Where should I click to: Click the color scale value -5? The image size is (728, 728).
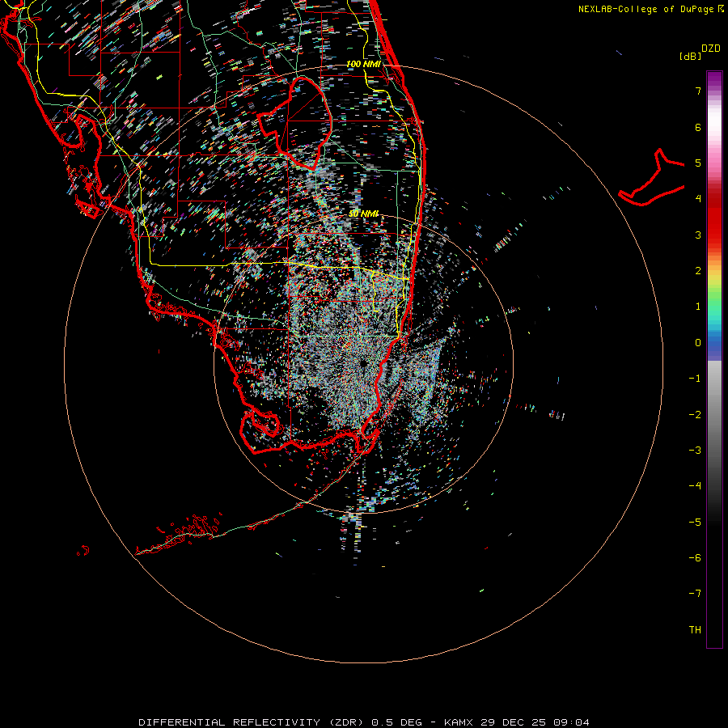pyautogui.click(x=695, y=523)
